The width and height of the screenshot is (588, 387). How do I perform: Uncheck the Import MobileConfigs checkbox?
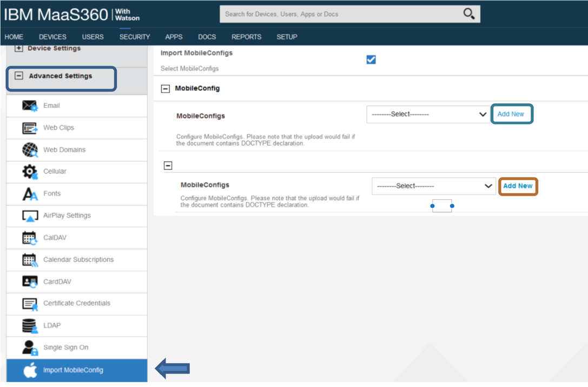click(371, 60)
